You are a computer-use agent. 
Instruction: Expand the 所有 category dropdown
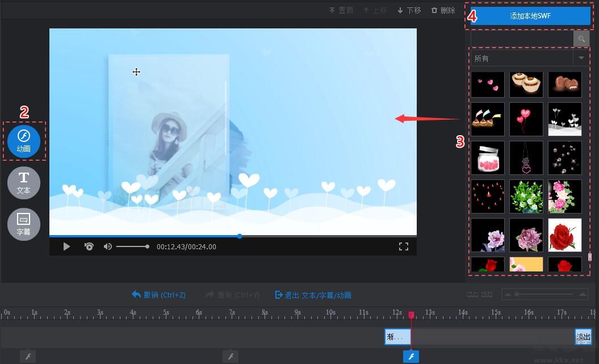pyautogui.click(x=581, y=58)
